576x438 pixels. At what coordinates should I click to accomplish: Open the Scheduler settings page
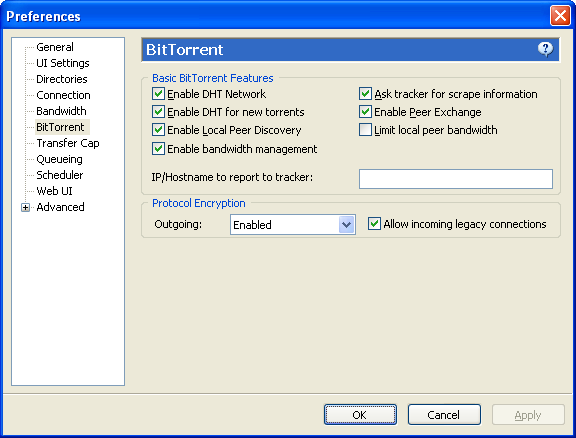pos(60,175)
